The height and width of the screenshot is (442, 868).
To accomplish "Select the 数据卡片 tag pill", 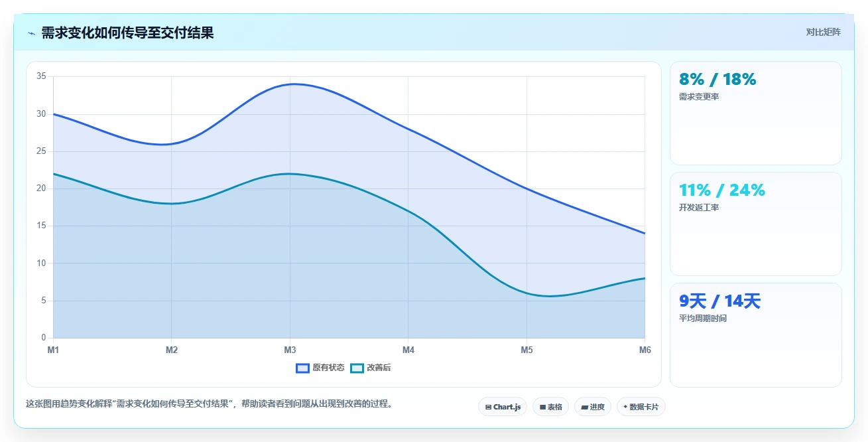I will [x=641, y=407].
